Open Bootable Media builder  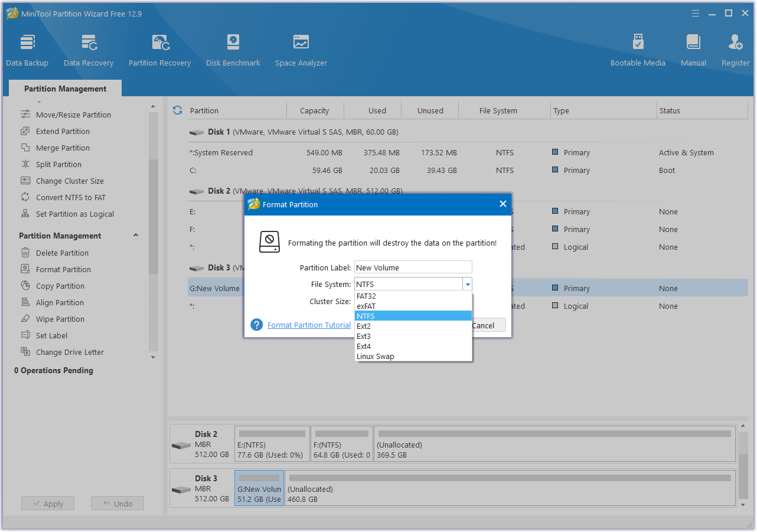coord(638,51)
